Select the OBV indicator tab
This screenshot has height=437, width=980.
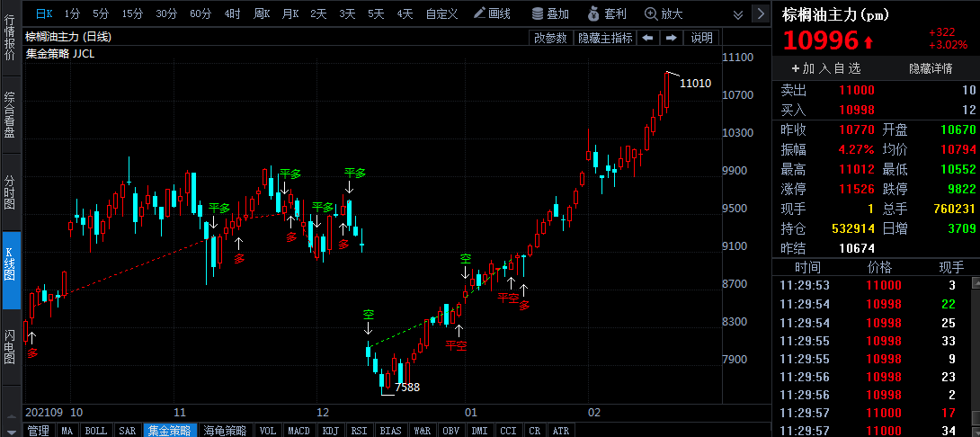[450, 430]
